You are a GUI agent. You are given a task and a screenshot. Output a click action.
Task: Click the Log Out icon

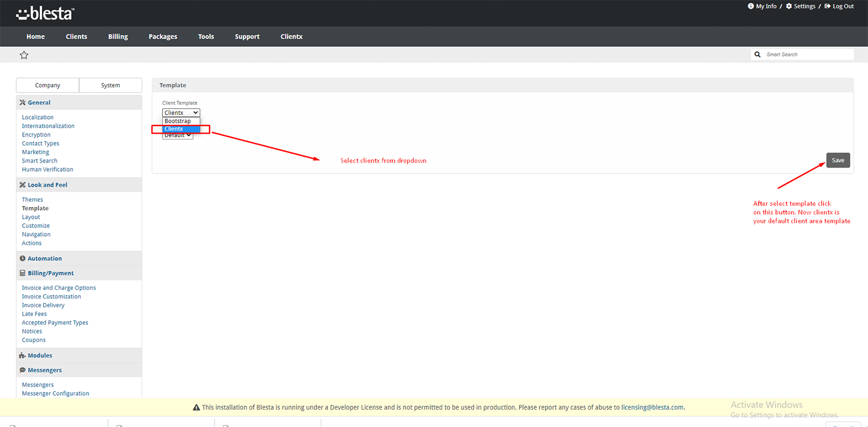827,6
